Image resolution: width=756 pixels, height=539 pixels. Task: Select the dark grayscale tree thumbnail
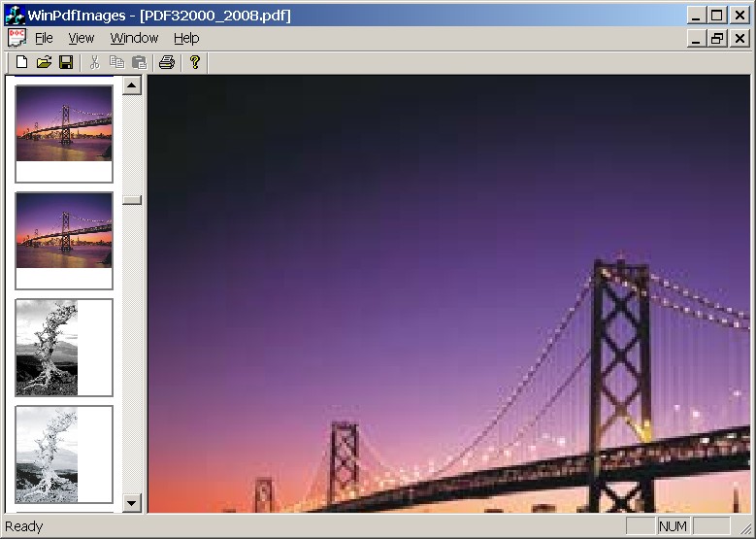click(x=64, y=347)
